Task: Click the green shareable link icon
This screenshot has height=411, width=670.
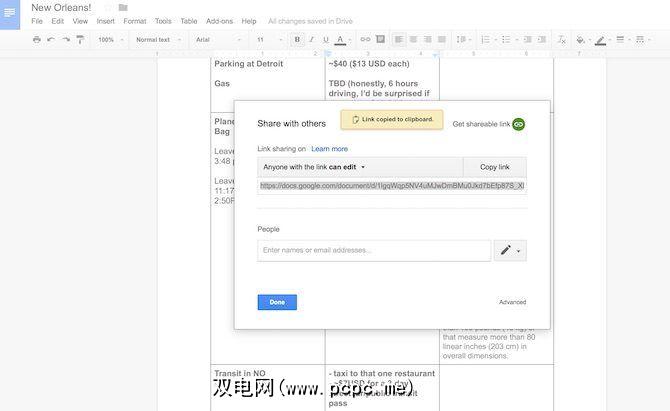Action: pos(519,124)
